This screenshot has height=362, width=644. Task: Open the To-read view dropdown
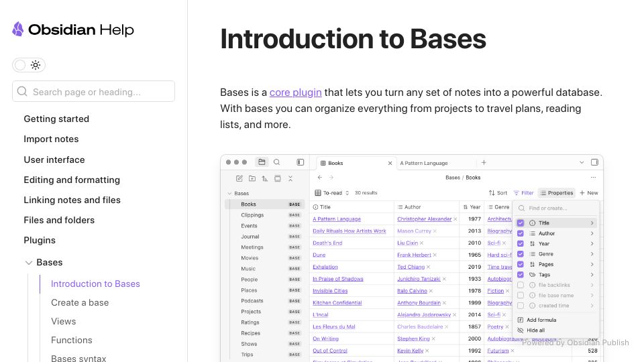pyautogui.click(x=332, y=193)
